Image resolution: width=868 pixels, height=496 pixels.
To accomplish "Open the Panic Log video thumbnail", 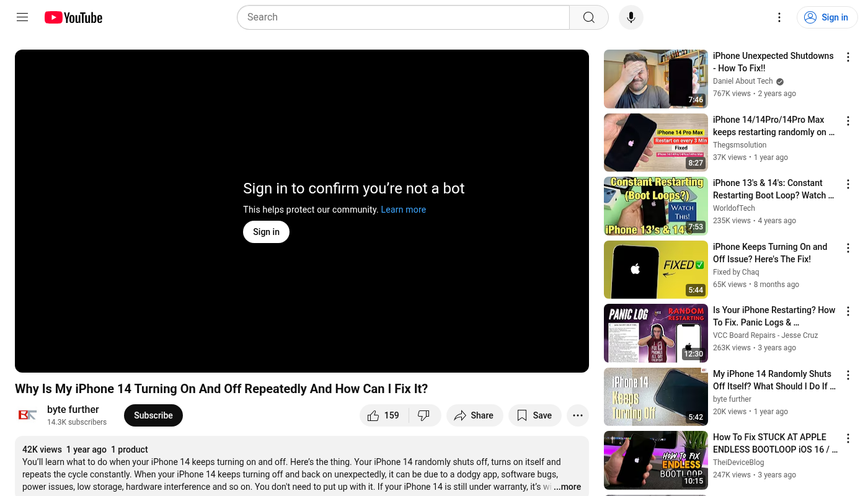I will tap(655, 334).
